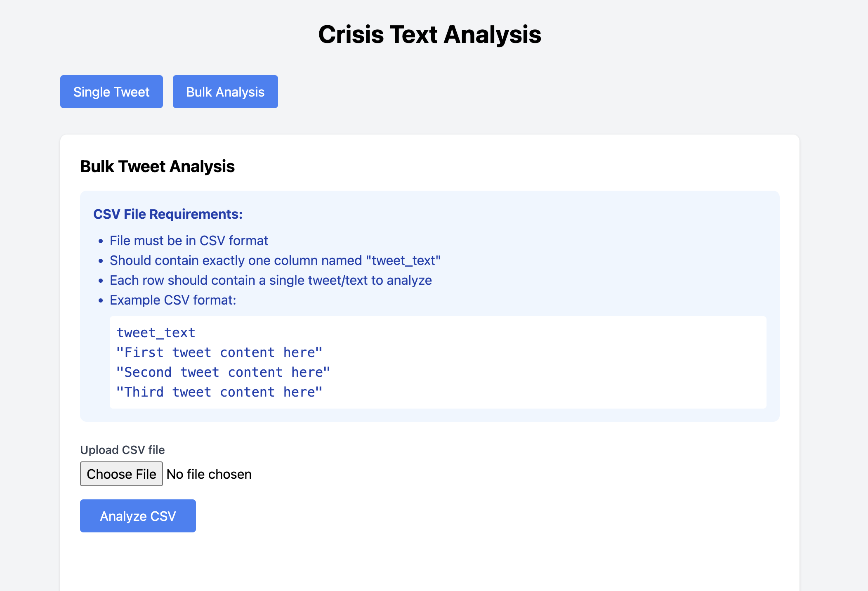Image resolution: width=868 pixels, height=591 pixels.
Task: Click the 'Each row should contain' requirement
Action: click(x=270, y=280)
